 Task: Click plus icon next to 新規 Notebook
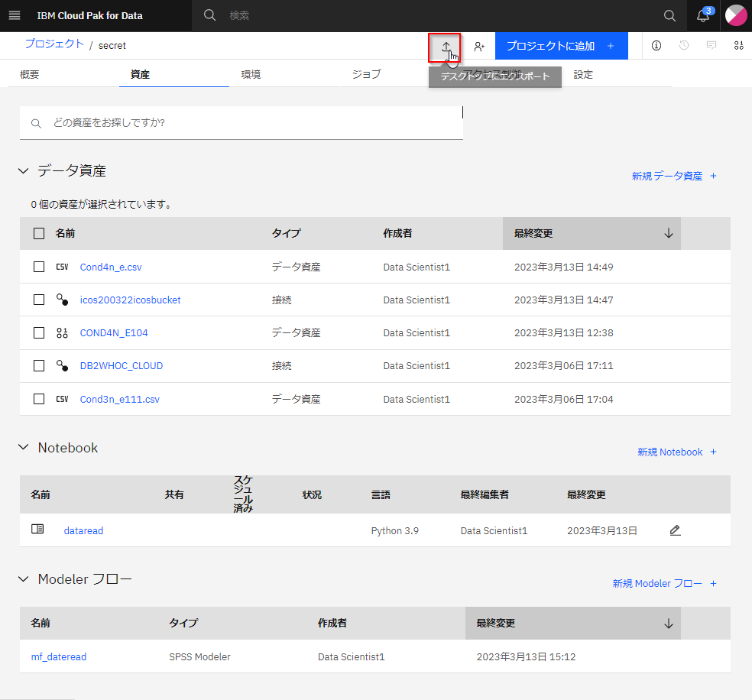713,452
